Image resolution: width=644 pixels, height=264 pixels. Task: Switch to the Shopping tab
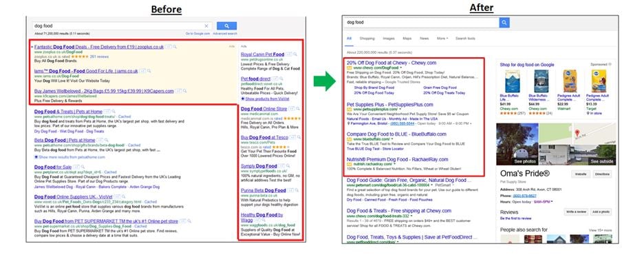pos(367,39)
